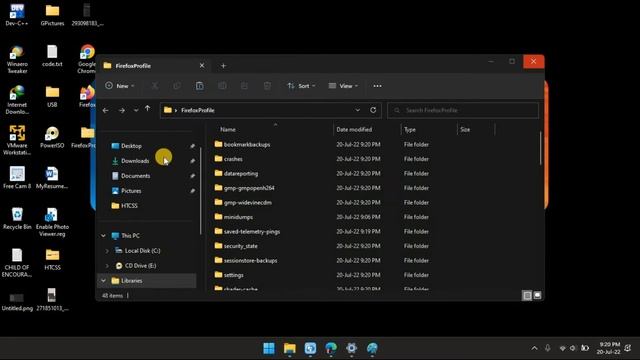Select Enable Photo Viewer.reg file icon
Image resolution: width=640 pixels, height=360 pixels.
pos(52,222)
